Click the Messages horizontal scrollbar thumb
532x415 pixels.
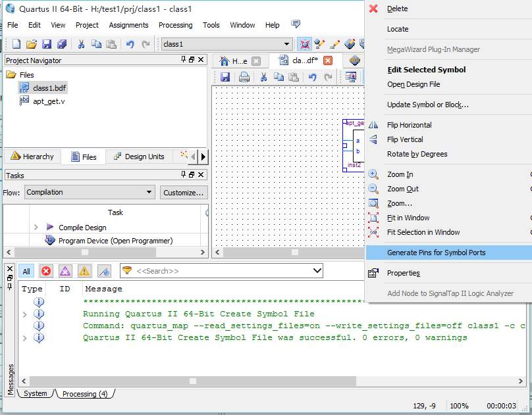pos(193,381)
